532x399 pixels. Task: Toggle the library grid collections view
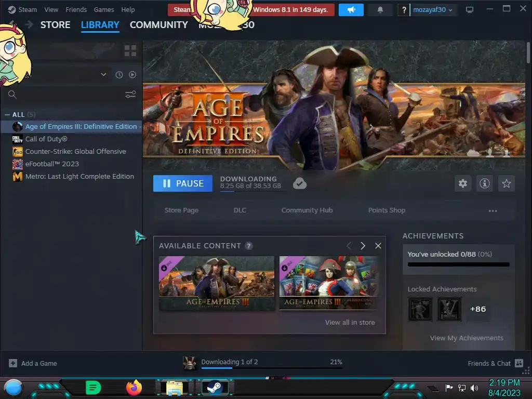[x=130, y=51]
